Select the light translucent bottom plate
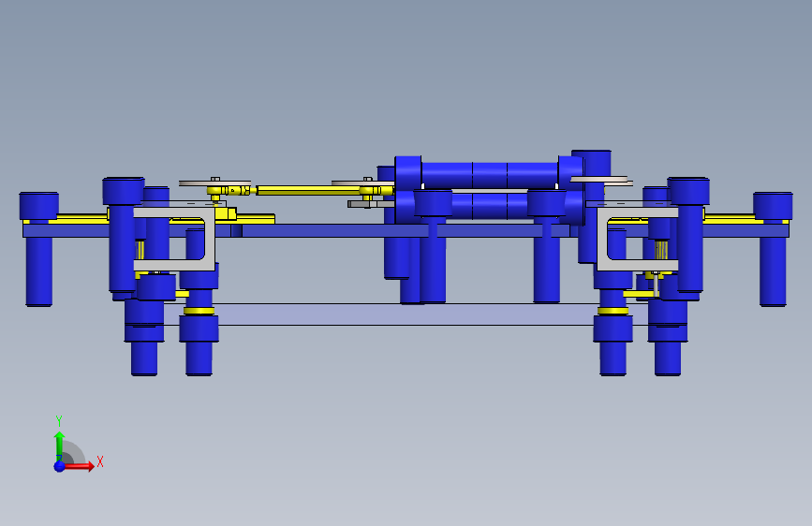812x526 pixels. 406,314
